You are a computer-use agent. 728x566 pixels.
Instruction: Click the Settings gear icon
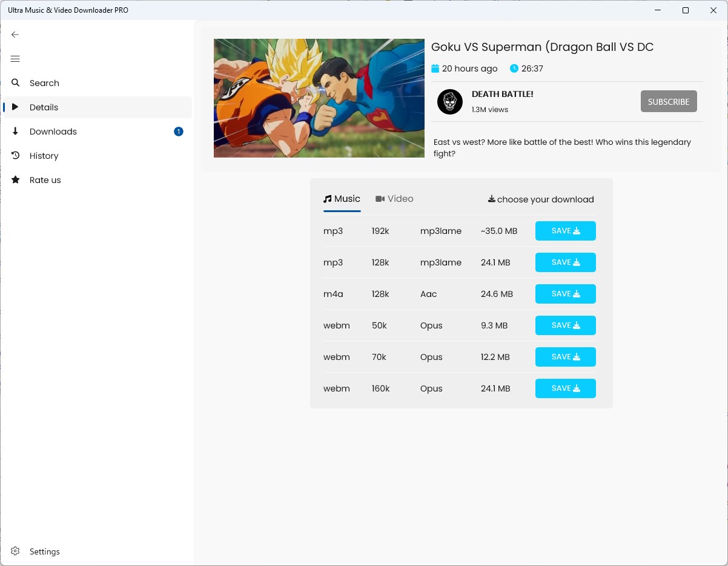coord(16,551)
